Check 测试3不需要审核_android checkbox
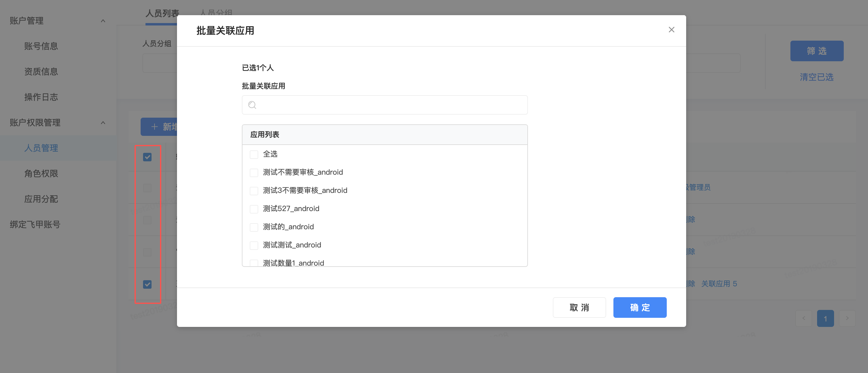 click(x=254, y=191)
